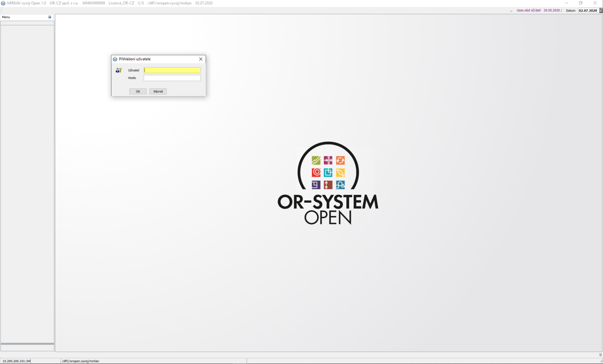
Task: Click the login dialog title bar icon
Action: pos(115,59)
